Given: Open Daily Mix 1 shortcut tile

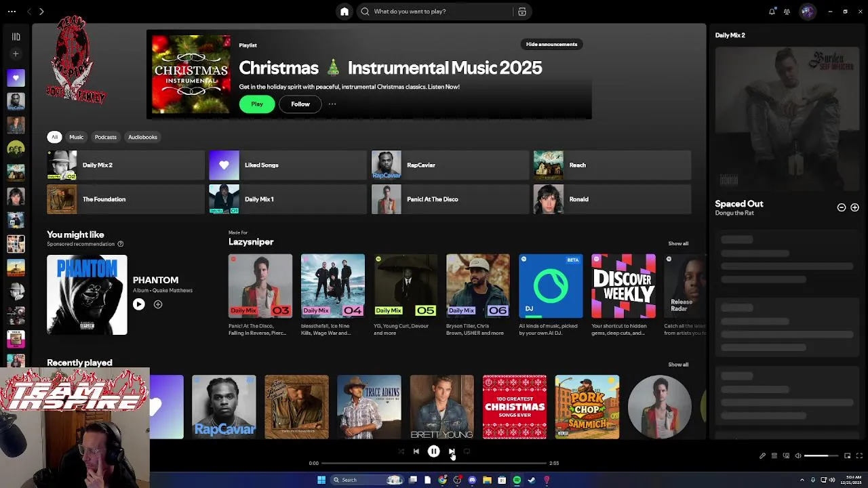Looking at the screenshot, I should click(288, 199).
